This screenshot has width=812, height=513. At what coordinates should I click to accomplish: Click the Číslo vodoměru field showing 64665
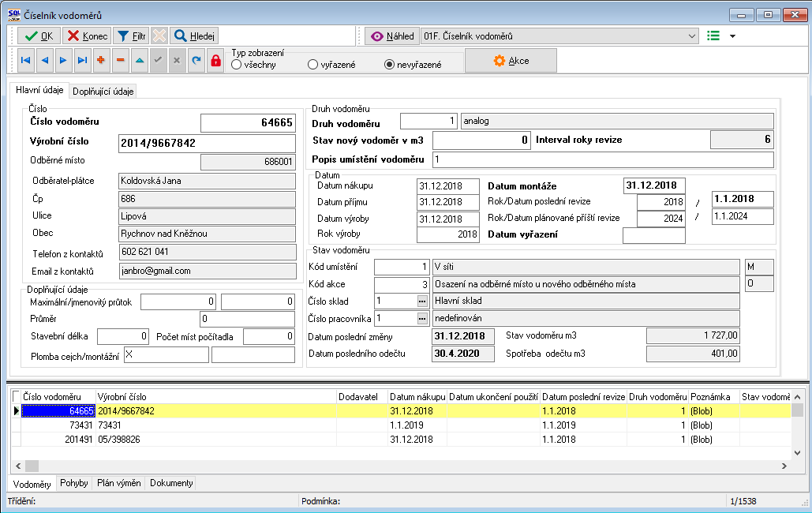248,123
